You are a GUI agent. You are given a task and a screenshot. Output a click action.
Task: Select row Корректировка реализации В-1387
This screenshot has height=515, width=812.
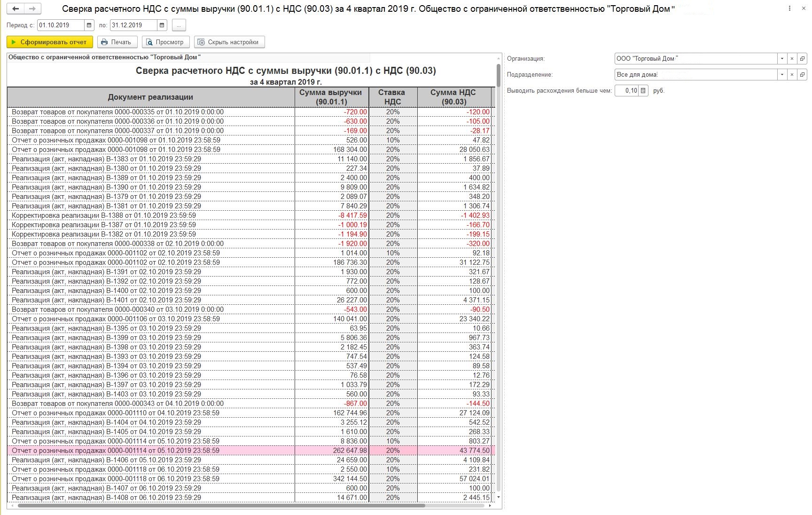[x=251, y=225]
